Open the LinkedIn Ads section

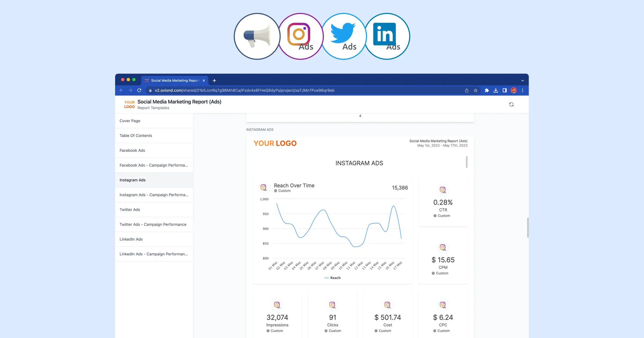tap(154, 239)
